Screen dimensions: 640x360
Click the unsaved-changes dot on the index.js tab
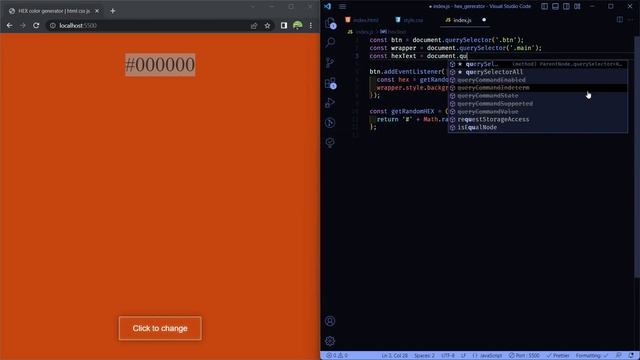point(484,20)
